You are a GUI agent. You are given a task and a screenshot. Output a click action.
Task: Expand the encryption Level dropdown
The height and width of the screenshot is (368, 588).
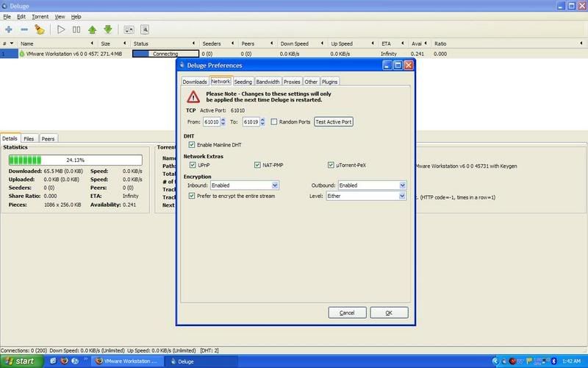coord(366,196)
